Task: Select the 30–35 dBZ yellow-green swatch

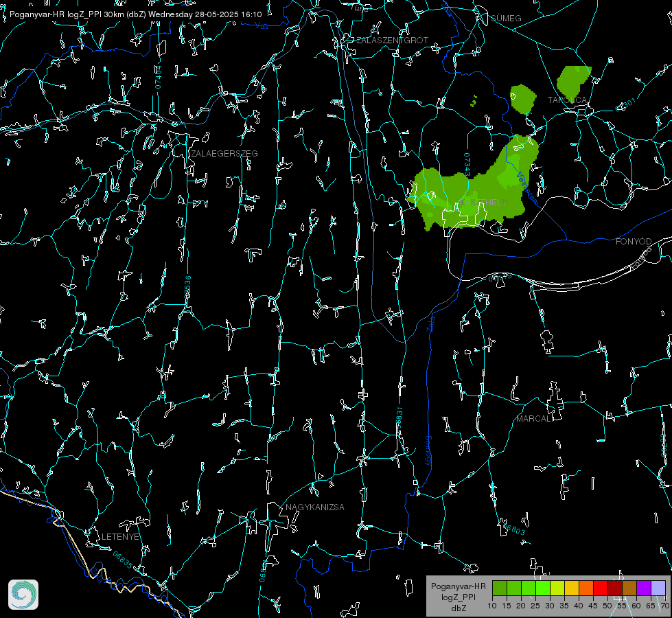Action: 557,588
